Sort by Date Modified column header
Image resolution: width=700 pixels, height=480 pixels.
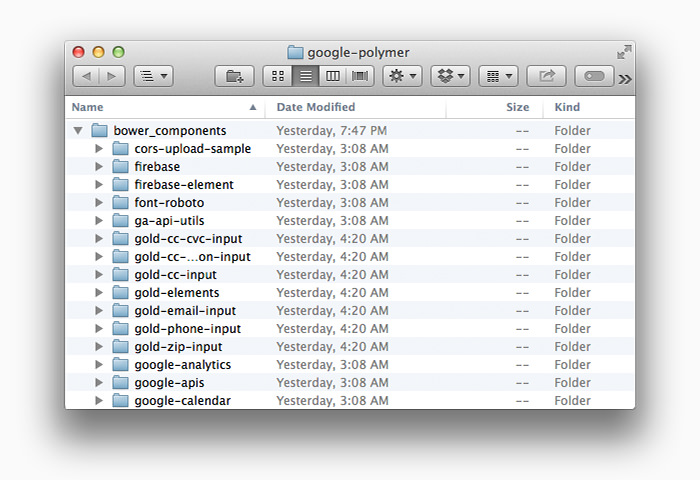[355, 107]
